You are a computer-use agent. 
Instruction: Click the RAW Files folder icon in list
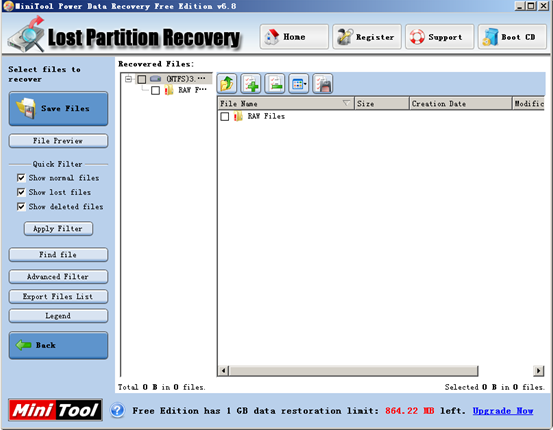pos(238,116)
